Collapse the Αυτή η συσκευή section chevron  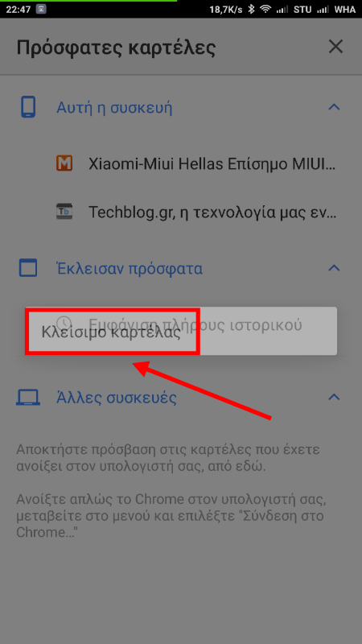335,108
